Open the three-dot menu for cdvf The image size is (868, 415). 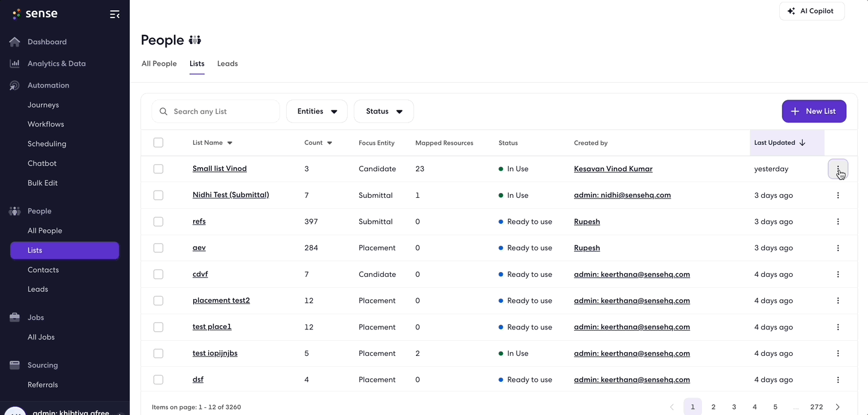(838, 274)
